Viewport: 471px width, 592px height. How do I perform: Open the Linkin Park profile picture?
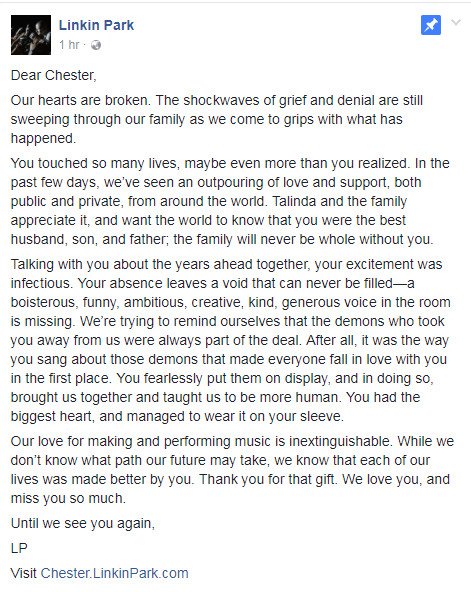click(31, 35)
